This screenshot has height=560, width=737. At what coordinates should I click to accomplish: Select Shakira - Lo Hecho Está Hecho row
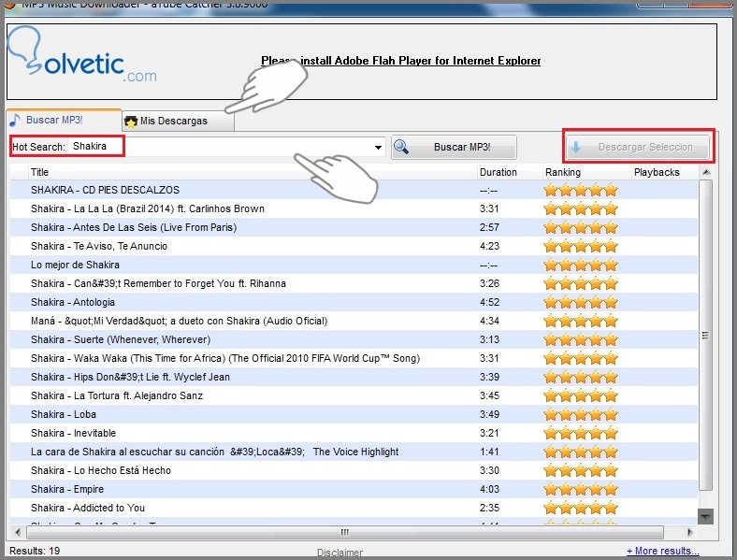tap(354, 471)
